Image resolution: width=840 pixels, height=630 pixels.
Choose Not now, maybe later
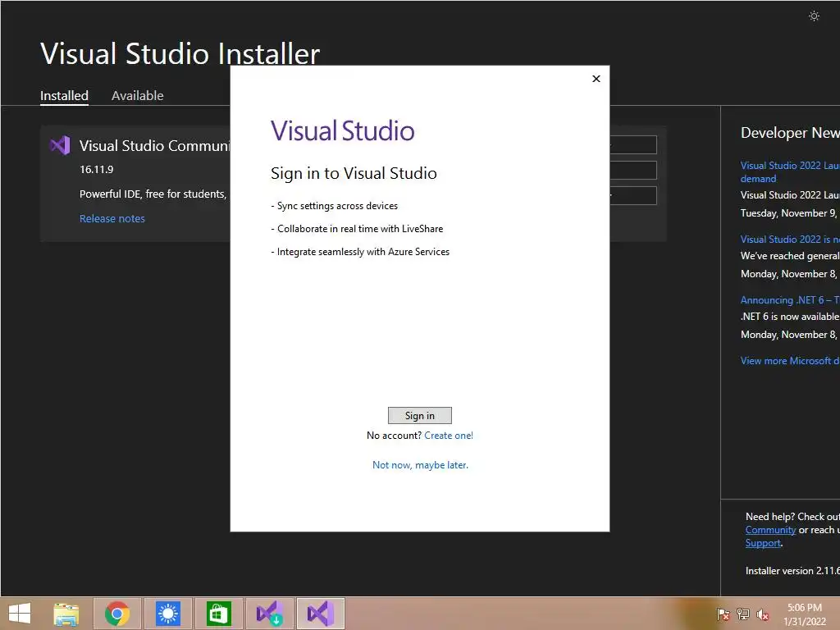coord(420,465)
